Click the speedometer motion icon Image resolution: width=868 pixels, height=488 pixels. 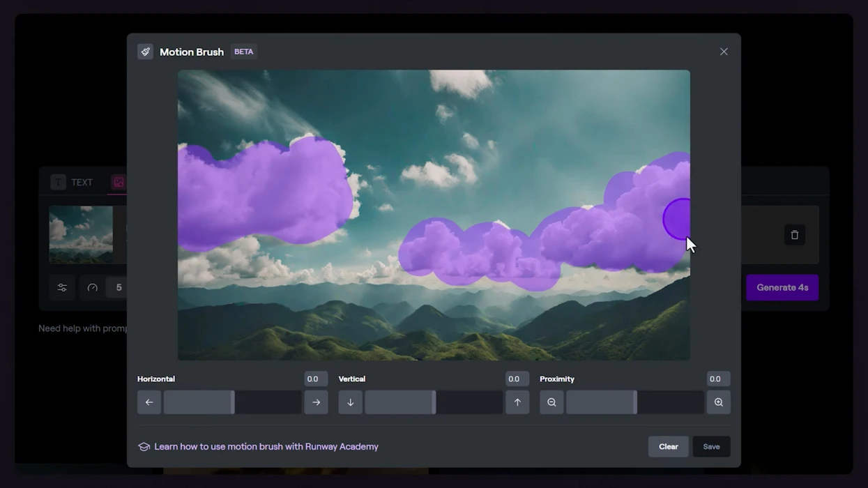pyautogui.click(x=93, y=287)
